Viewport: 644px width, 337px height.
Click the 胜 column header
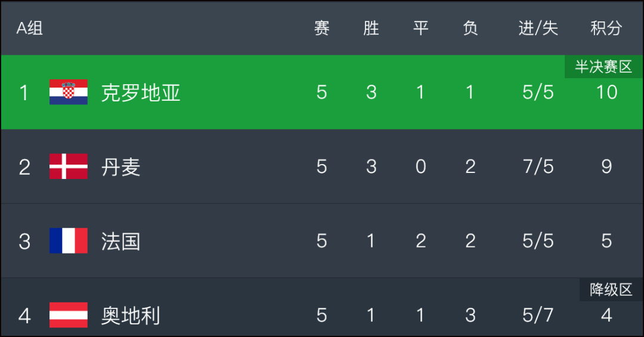point(371,29)
